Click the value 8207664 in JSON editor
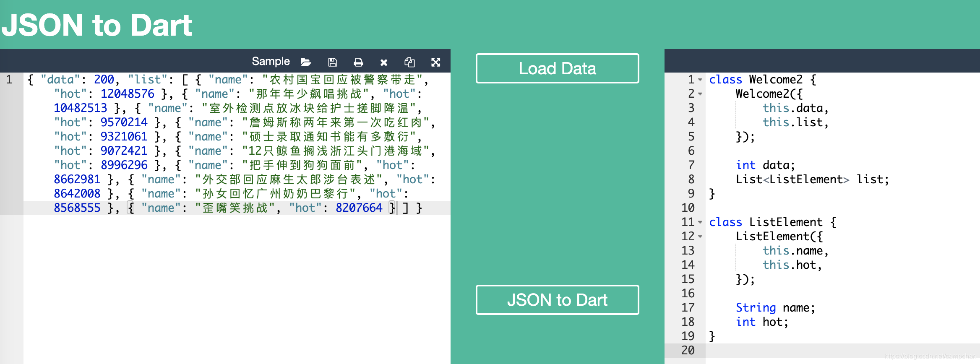 359,208
